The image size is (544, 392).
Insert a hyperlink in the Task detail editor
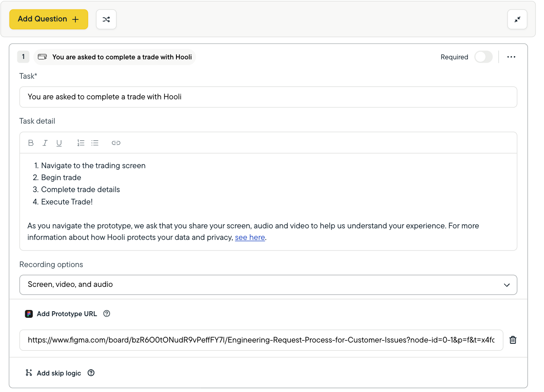(116, 143)
